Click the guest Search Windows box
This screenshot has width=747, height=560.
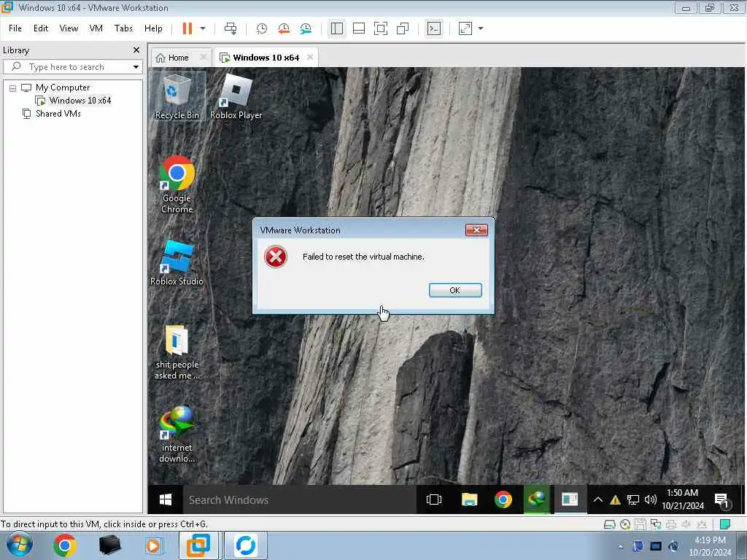coord(300,499)
